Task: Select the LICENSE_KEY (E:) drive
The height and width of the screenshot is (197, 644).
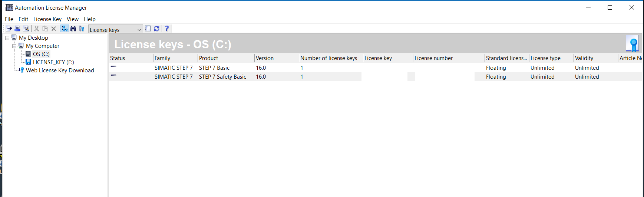Action: [x=53, y=62]
